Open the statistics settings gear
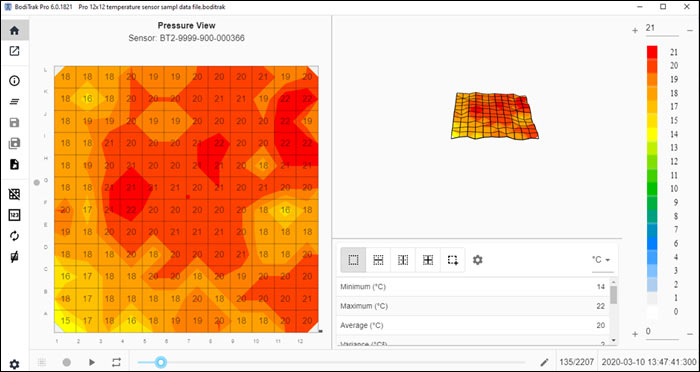This screenshot has height=372, width=700. click(x=478, y=260)
